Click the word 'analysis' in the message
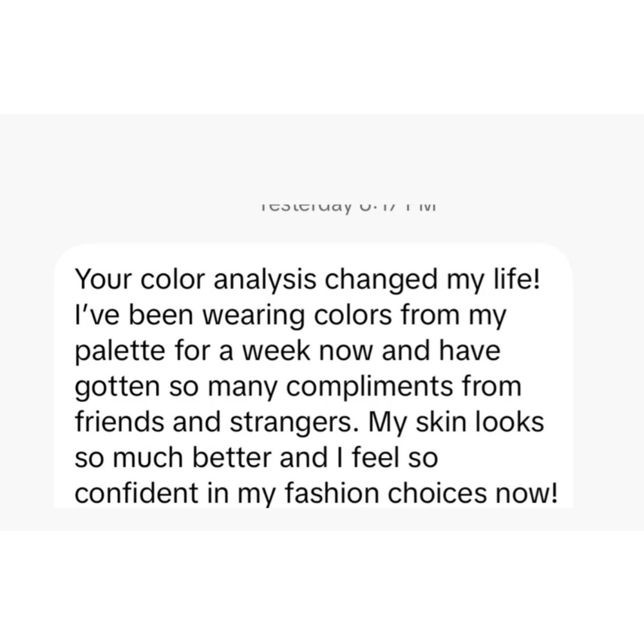Image resolution: width=644 pixels, height=644 pixels. (265, 279)
